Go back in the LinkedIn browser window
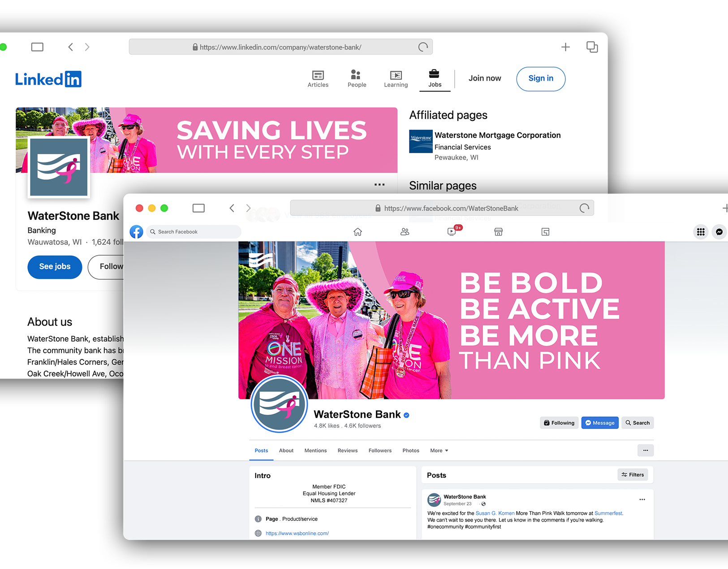Screen dimensions: 728x569 (71, 47)
